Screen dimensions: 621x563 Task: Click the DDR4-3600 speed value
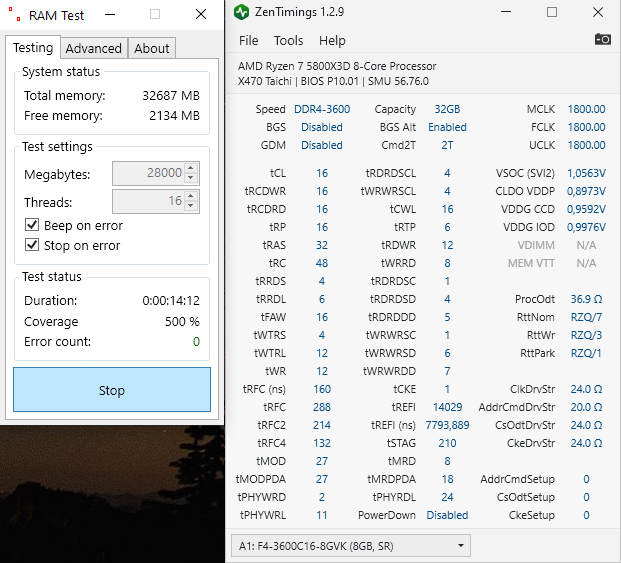click(x=322, y=109)
